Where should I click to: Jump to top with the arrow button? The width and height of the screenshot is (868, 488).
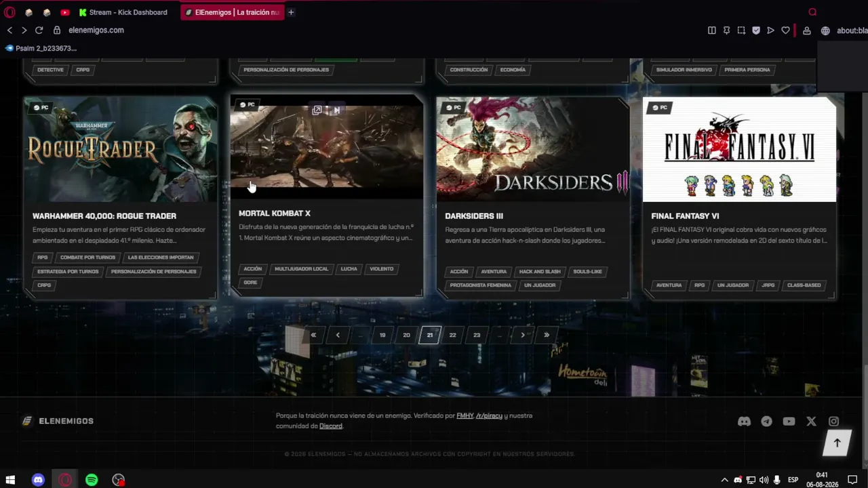[837, 443]
